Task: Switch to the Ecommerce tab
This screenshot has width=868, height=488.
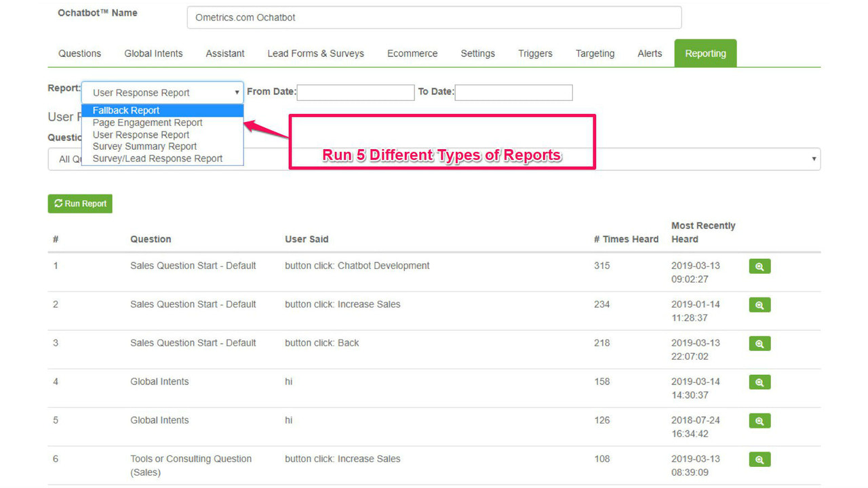Action: pos(412,53)
